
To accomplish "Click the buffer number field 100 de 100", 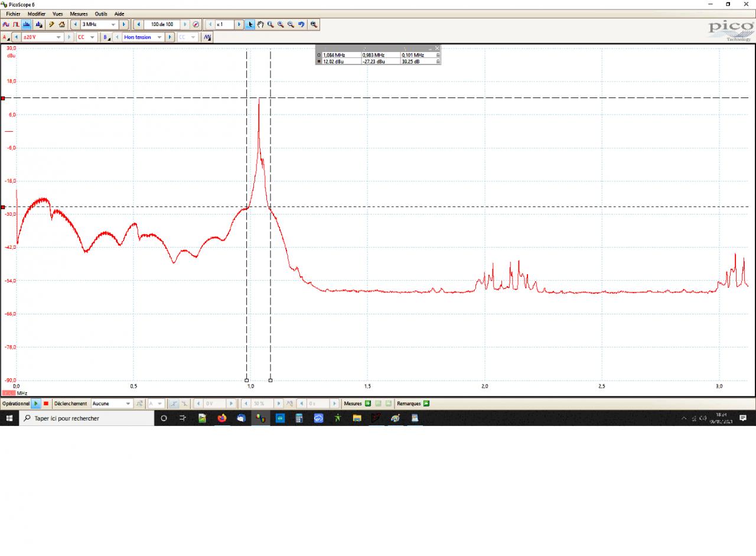I will pyautogui.click(x=162, y=24).
